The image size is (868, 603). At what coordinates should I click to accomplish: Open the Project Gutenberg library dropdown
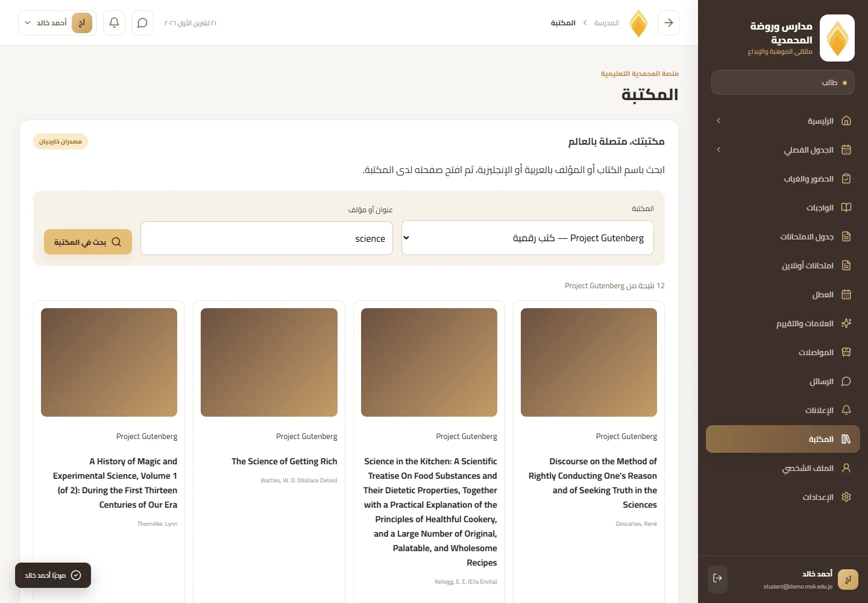[527, 238]
